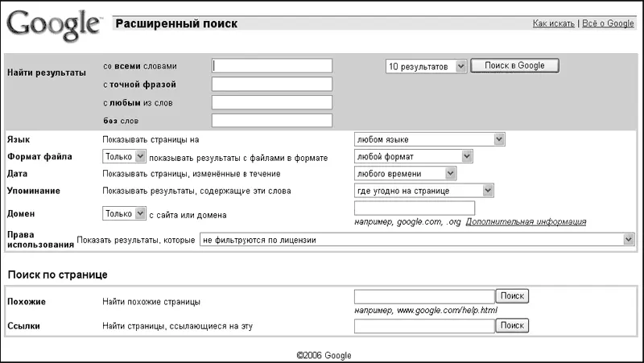This screenshot has width=644, height=363.
Task: Open 'Только' dropdown in Формат файла row
Action: point(125,156)
